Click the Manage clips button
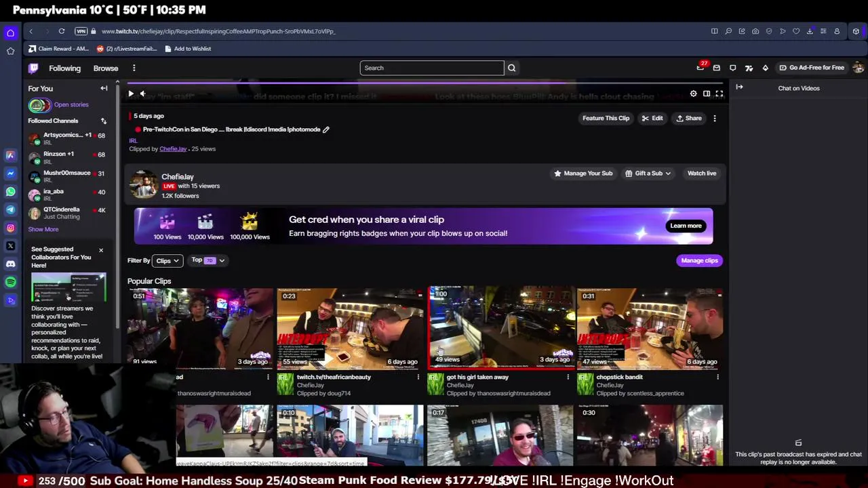 (699, 260)
